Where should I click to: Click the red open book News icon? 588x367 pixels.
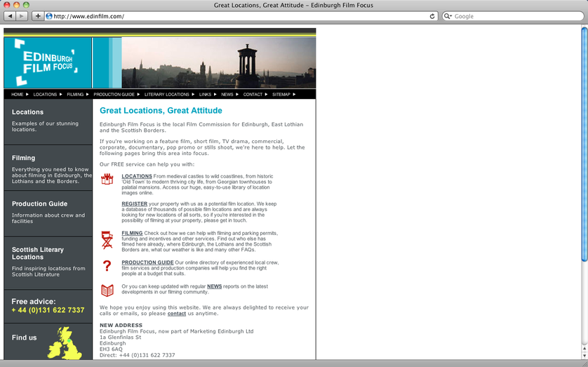click(x=107, y=290)
